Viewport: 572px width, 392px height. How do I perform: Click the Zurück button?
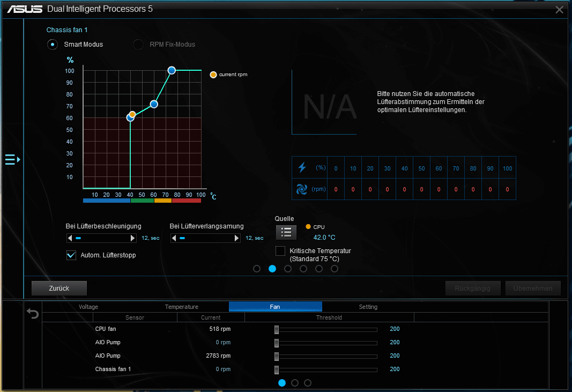[x=59, y=289]
